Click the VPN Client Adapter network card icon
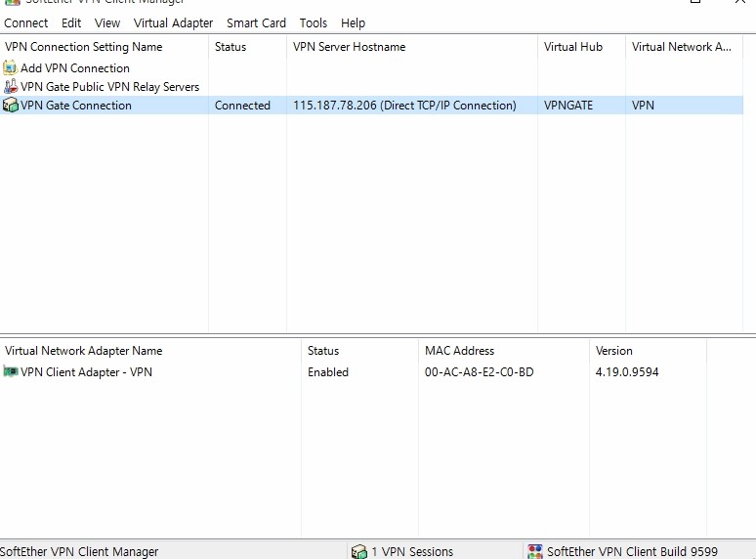Viewport: 756px width, 559px height. point(10,372)
